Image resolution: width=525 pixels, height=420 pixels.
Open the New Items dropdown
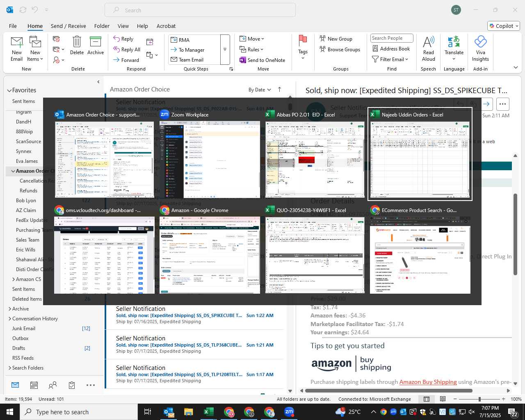pyautogui.click(x=35, y=48)
